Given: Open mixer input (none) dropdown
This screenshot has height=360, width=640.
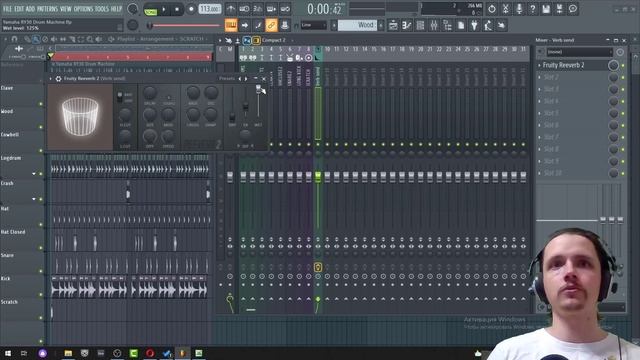Looking at the screenshot, I should click(580, 52).
